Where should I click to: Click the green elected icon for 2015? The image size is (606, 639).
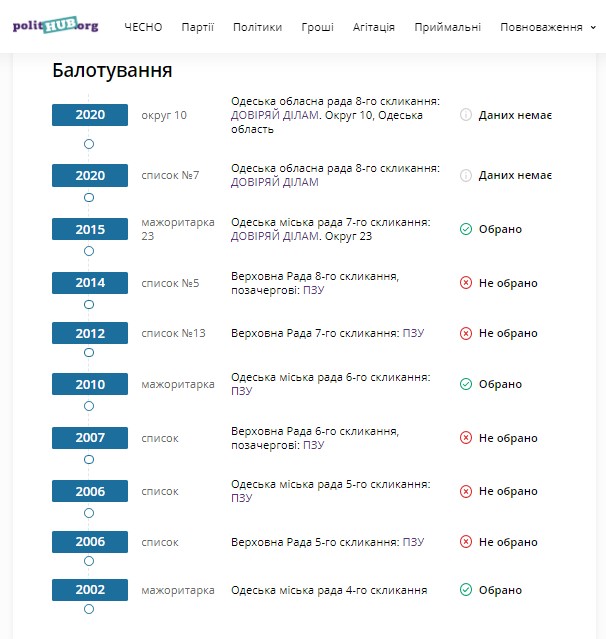tap(466, 229)
